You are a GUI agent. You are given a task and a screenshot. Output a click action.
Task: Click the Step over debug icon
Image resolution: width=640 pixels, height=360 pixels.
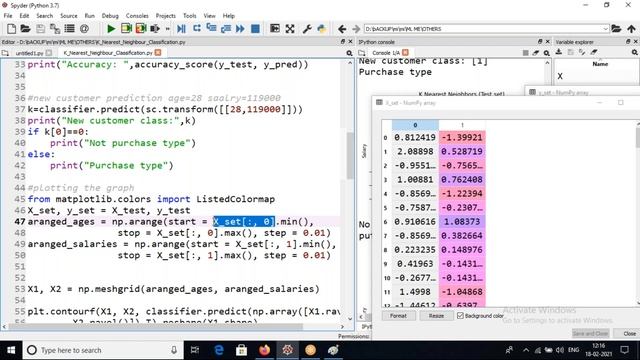pyautogui.click(x=197, y=29)
